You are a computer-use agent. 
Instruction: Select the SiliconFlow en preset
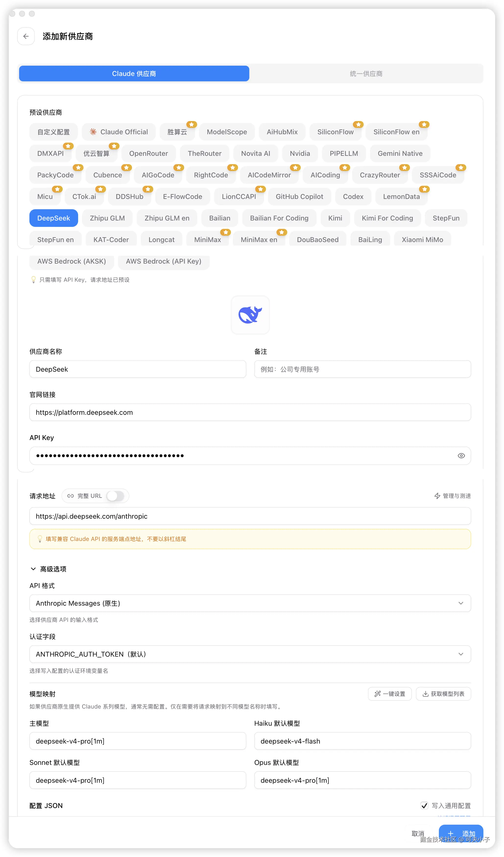pos(396,132)
